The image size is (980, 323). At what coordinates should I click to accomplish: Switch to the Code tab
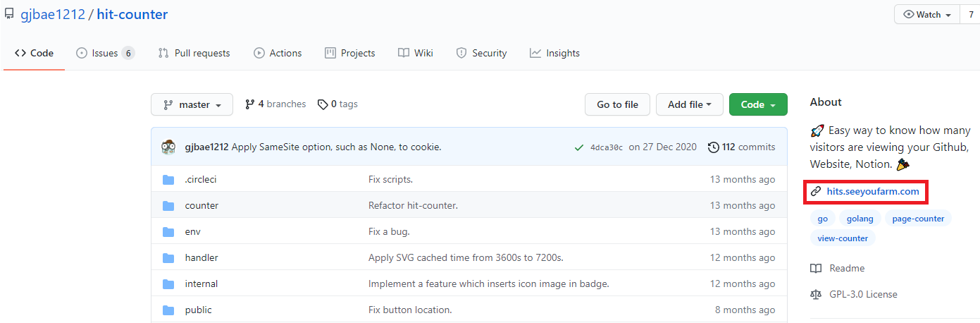[x=34, y=53]
